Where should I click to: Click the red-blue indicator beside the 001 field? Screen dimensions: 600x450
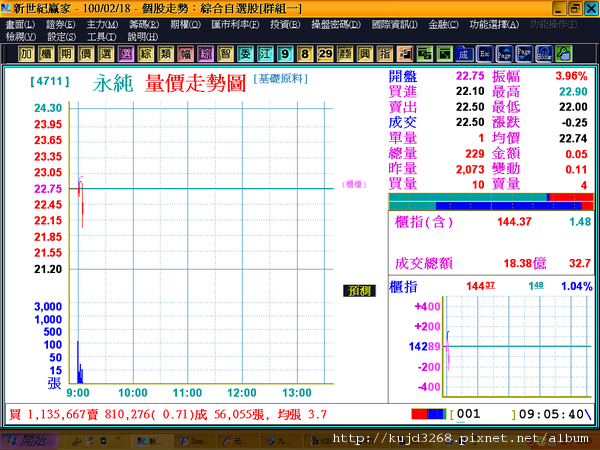[429, 414]
